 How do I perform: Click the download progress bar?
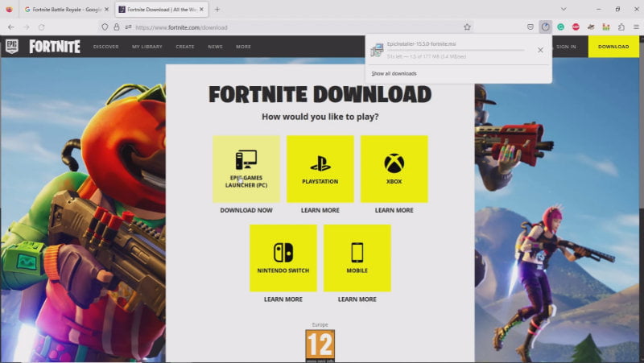[456, 50]
